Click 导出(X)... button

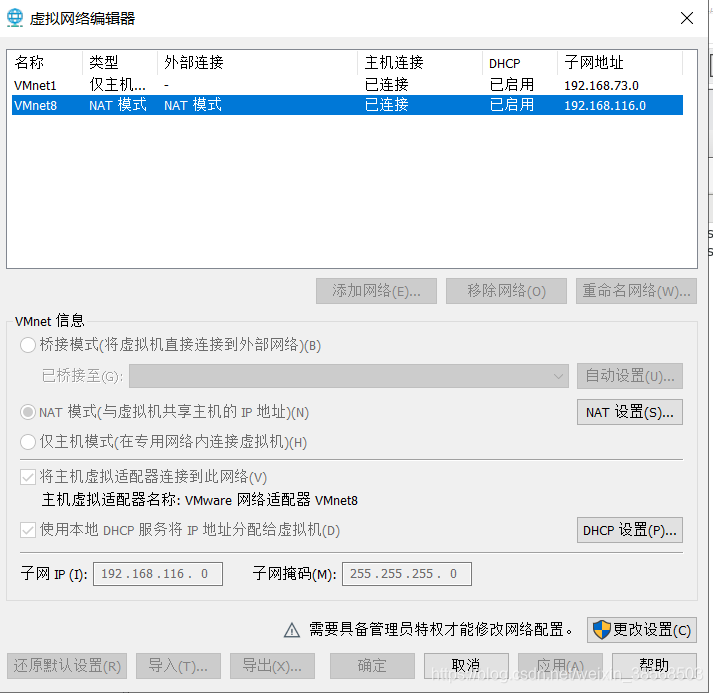[x=272, y=666]
